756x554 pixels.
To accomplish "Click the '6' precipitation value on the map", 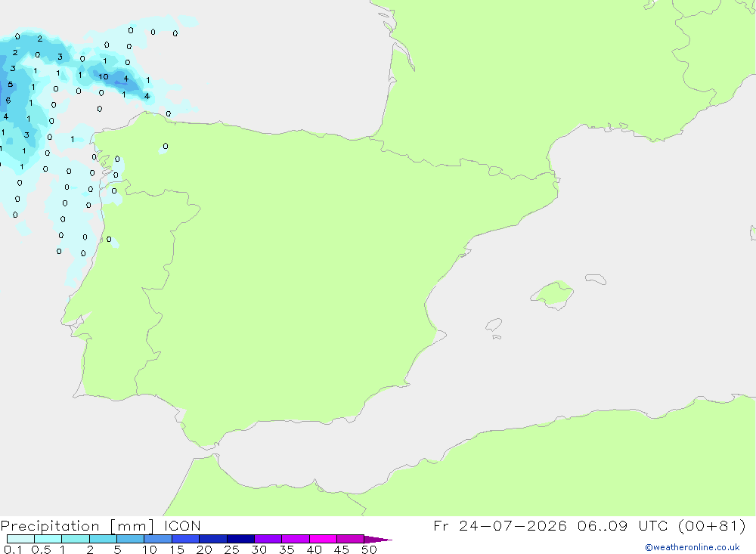I will pos(8,101).
